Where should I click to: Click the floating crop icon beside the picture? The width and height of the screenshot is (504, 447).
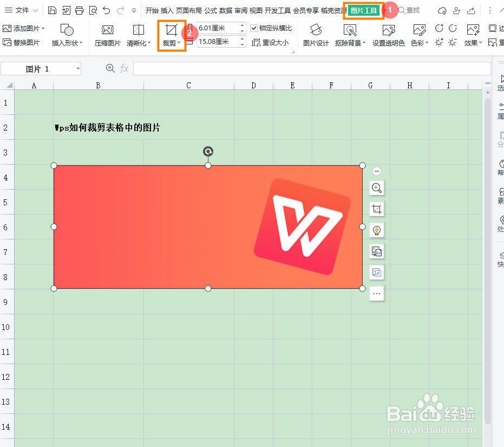377,209
